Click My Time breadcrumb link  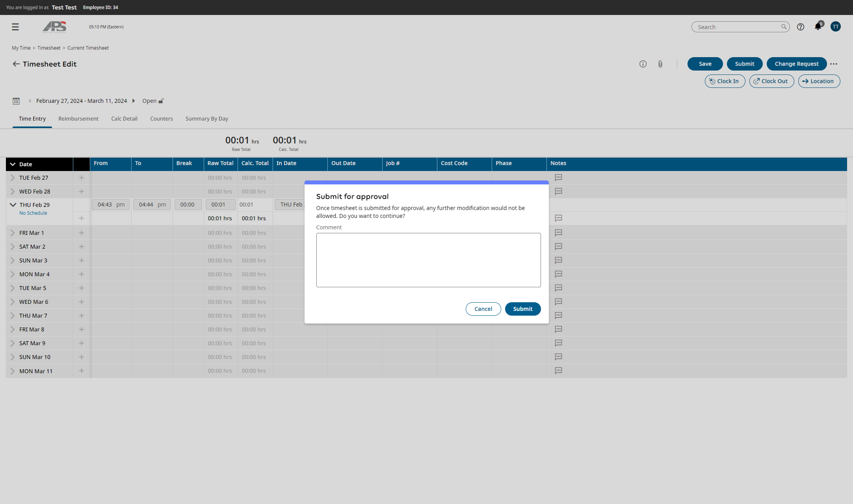(x=21, y=48)
